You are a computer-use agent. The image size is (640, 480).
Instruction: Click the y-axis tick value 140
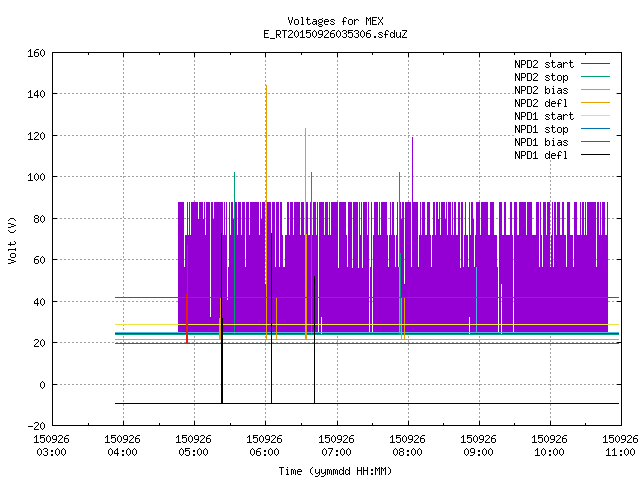36,94
